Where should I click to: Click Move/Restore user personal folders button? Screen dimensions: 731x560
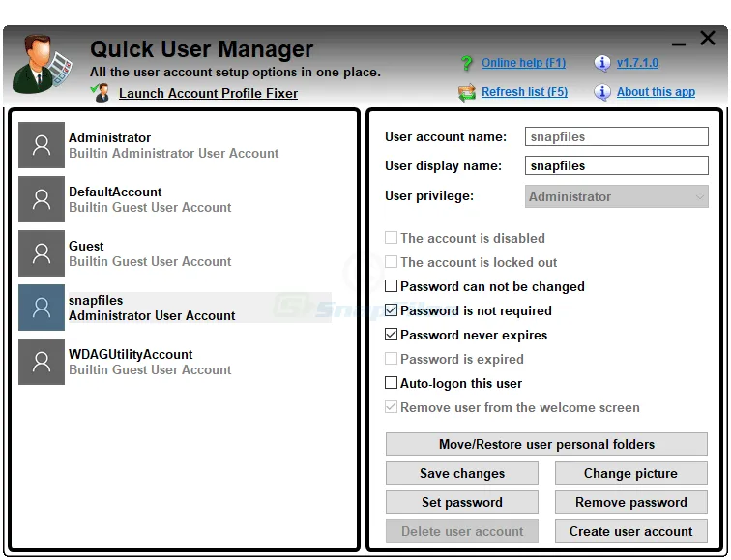(x=546, y=444)
